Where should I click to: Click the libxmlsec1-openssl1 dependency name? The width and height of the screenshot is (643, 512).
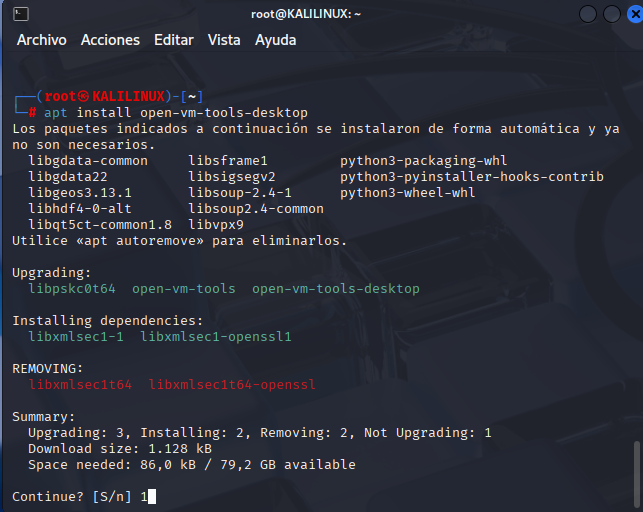click(x=216, y=337)
